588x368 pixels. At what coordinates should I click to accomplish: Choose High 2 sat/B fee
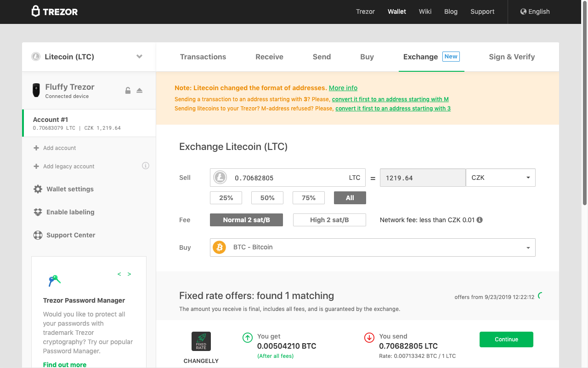(329, 220)
